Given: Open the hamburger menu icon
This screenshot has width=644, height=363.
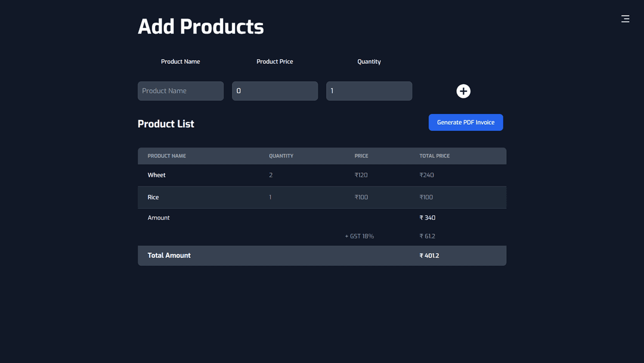Looking at the screenshot, I should point(625,19).
